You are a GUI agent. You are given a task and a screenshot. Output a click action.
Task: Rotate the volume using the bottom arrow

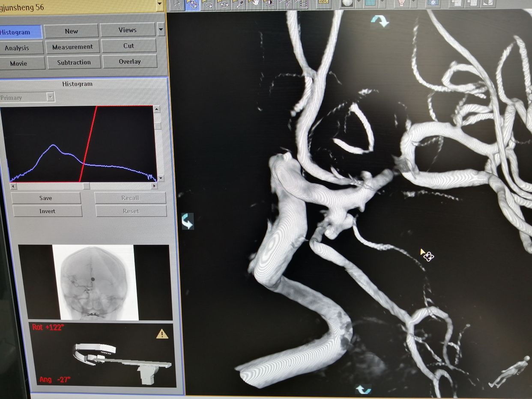tap(363, 389)
